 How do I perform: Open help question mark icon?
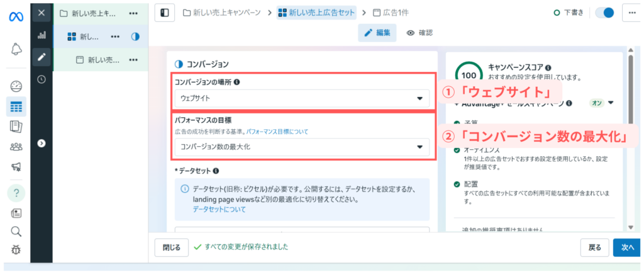[x=16, y=193]
